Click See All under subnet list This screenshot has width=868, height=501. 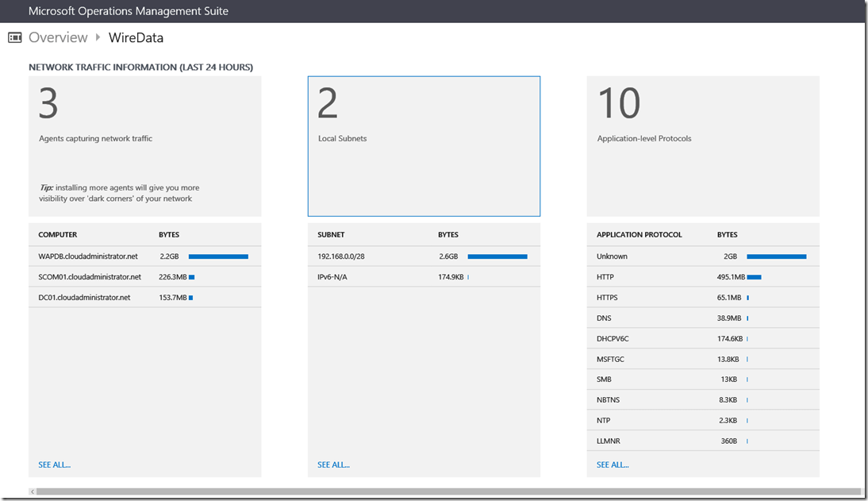[x=333, y=464]
